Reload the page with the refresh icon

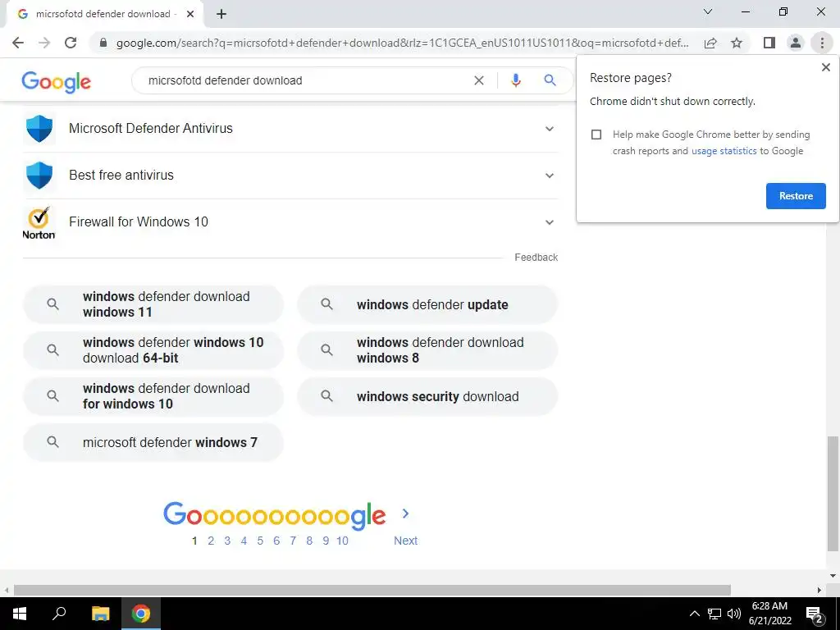(71, 43)
